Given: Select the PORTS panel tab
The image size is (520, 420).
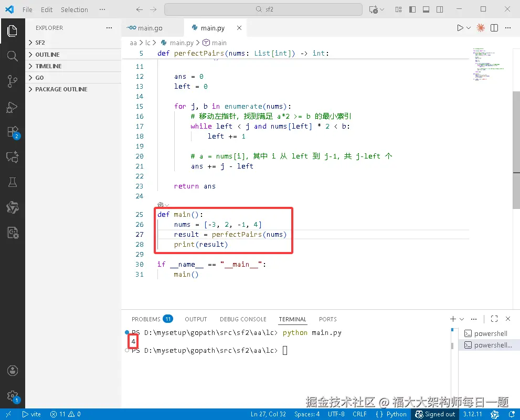Looking at the screenshot, I should click(x=327, y=319).
